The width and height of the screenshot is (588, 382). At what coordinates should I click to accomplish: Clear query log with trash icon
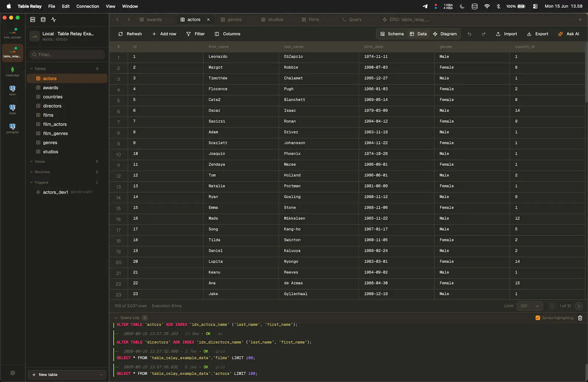tap(580, 318)
